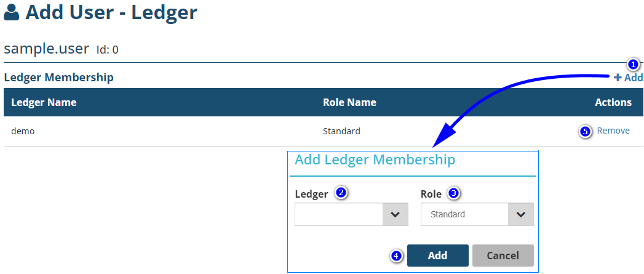Click the numbered callout marker 5 beside Remove

(586, 131)
